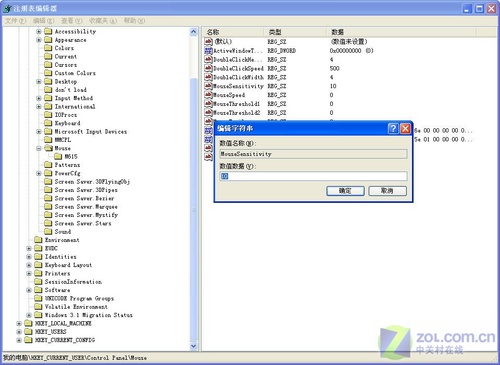Click the M615 subfolder icon

[x=58, y=156]
